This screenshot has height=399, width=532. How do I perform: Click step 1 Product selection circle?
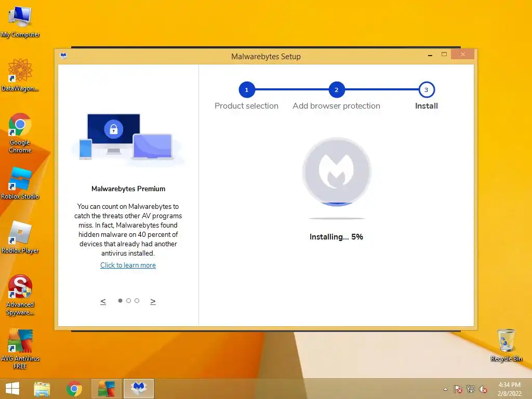[247, 90]
